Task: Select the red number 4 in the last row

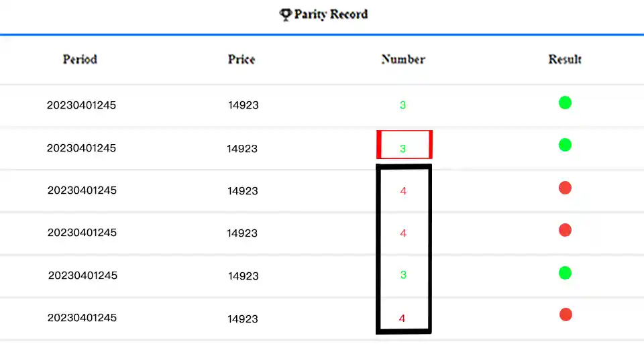Action: 402,318
